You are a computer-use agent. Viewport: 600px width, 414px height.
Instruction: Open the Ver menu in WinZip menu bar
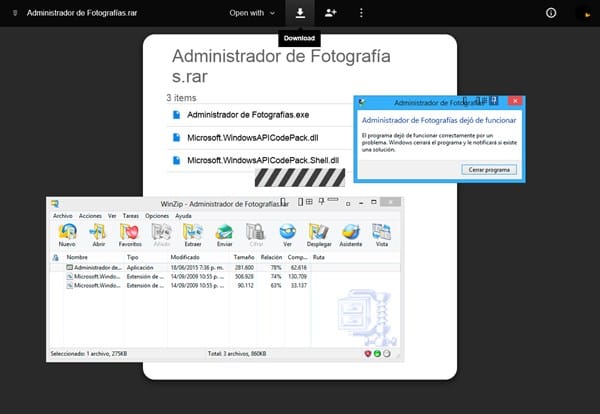112,216
